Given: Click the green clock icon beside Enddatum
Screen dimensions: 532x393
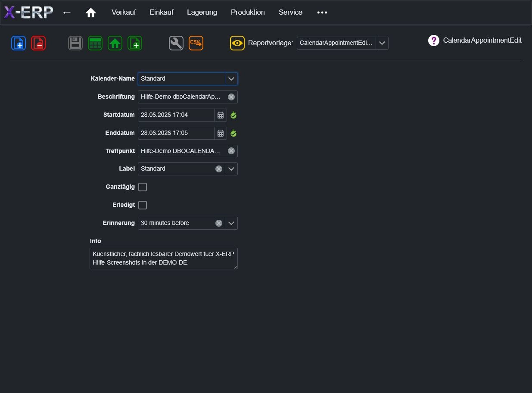Looking at the screenshot, I should coord(233,133).
